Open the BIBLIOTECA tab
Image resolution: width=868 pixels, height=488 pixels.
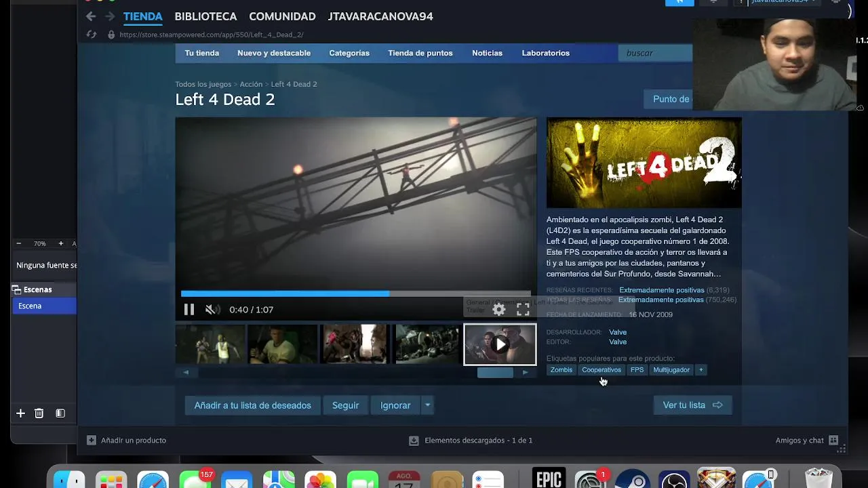pos(205,16)
